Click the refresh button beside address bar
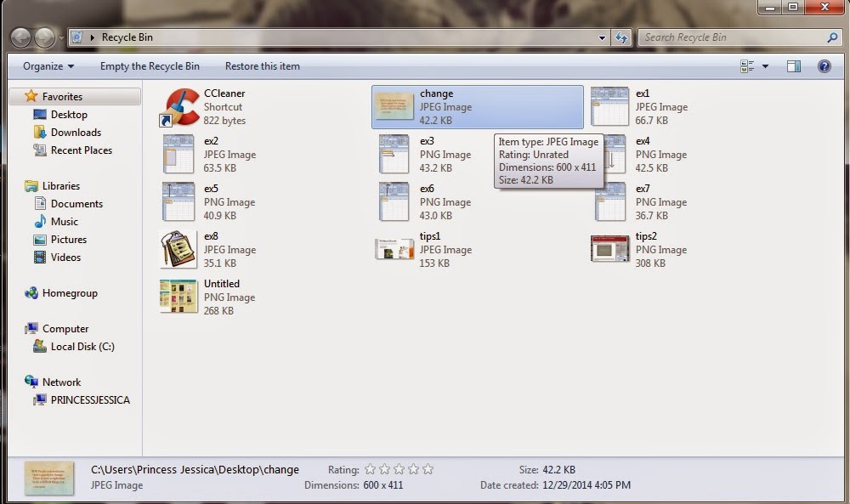Viewport: 850px width, 504px height. pyautogui.click(x=621, y=38)
